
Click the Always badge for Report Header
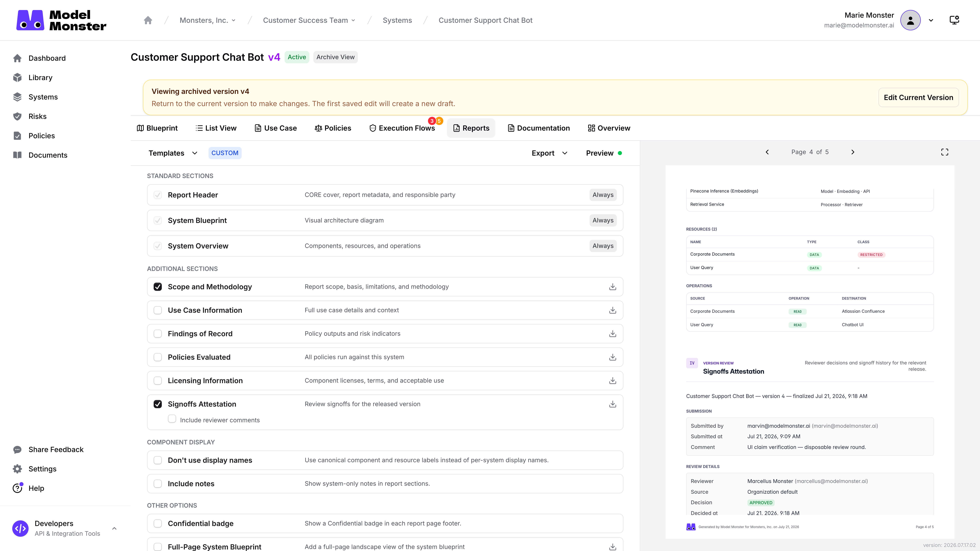pyautogui.click(x=603, y=195)
